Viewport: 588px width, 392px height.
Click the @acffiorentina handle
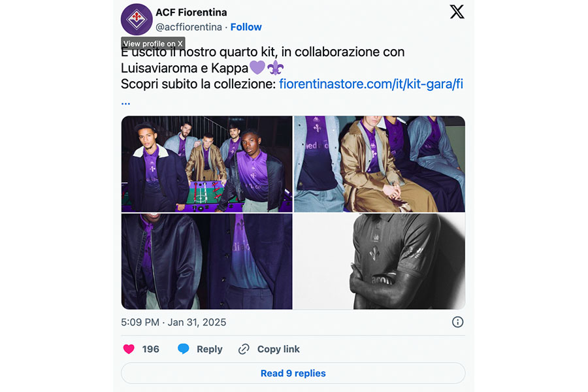[189, 27]
